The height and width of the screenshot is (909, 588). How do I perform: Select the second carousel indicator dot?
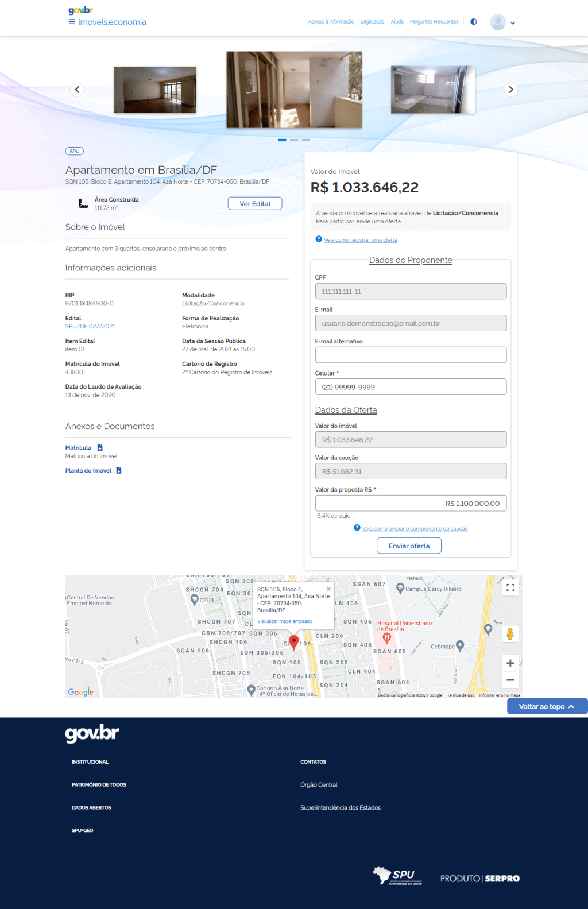click(294, 140)
